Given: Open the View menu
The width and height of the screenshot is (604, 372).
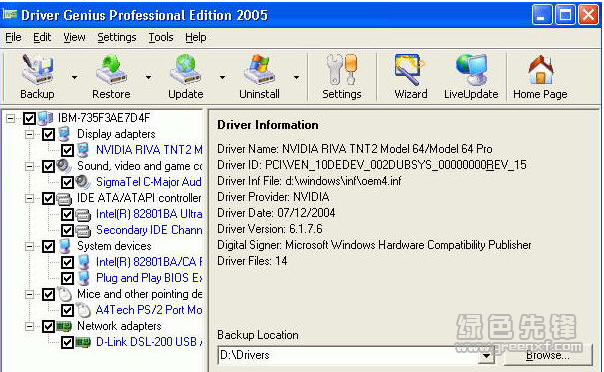Looking at the screenshot, I should click(74, 37).
